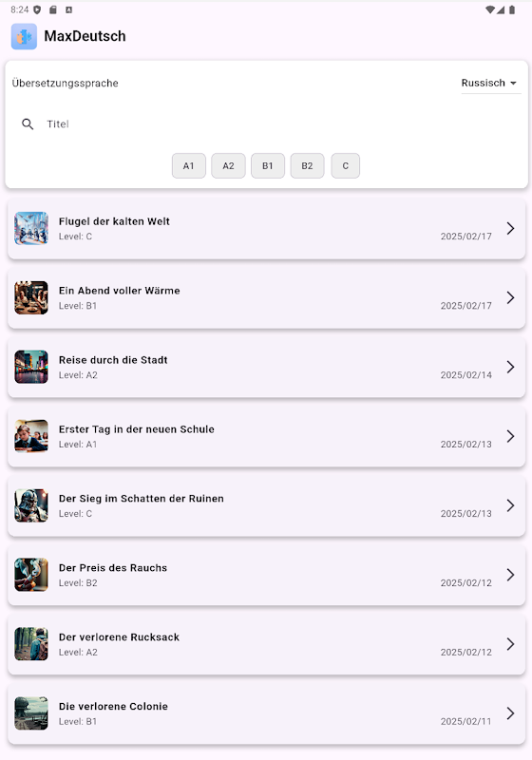Click the search magnifier icon
The height and width of the screenshot is (760, 532).
[28, 124]
